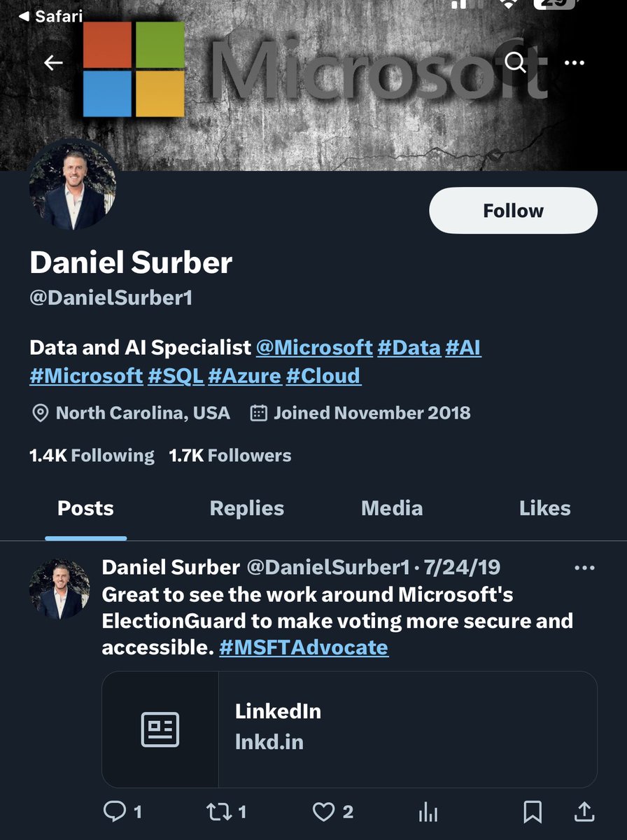Viewport: 627px width, 840px height.
Task: Open the Likes tab
Action: click(544, 508)
